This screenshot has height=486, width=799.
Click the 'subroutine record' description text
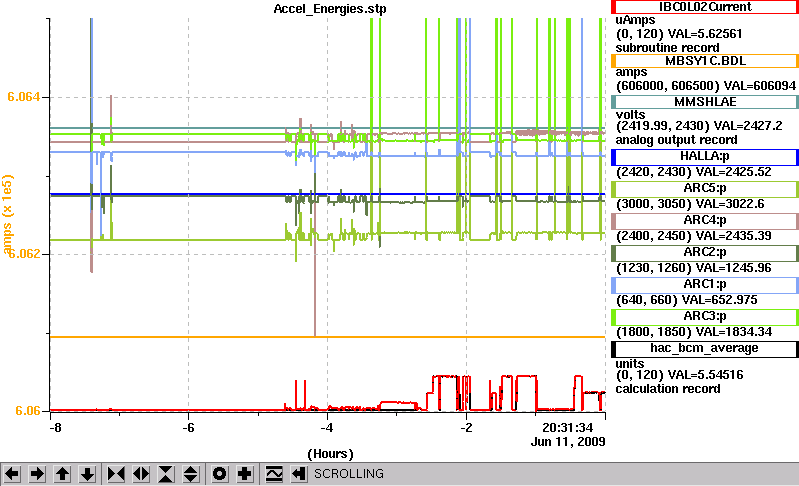(x=668, y=48)
